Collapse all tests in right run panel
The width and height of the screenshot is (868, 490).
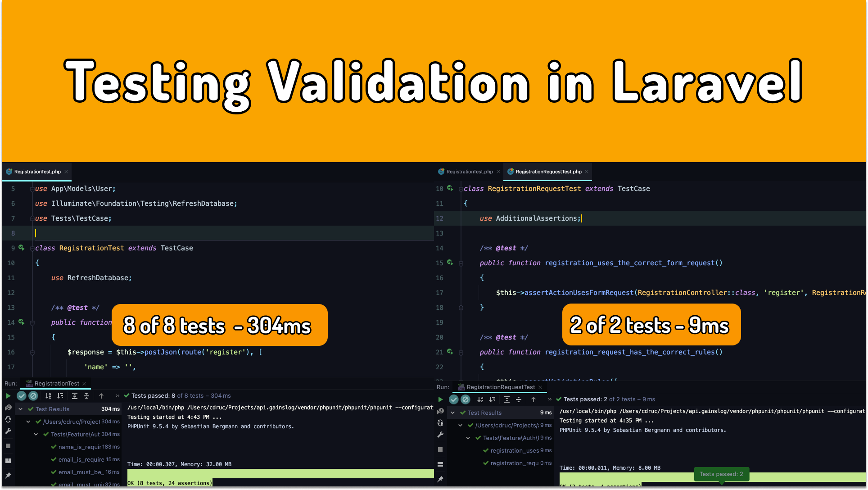(519, 399)
